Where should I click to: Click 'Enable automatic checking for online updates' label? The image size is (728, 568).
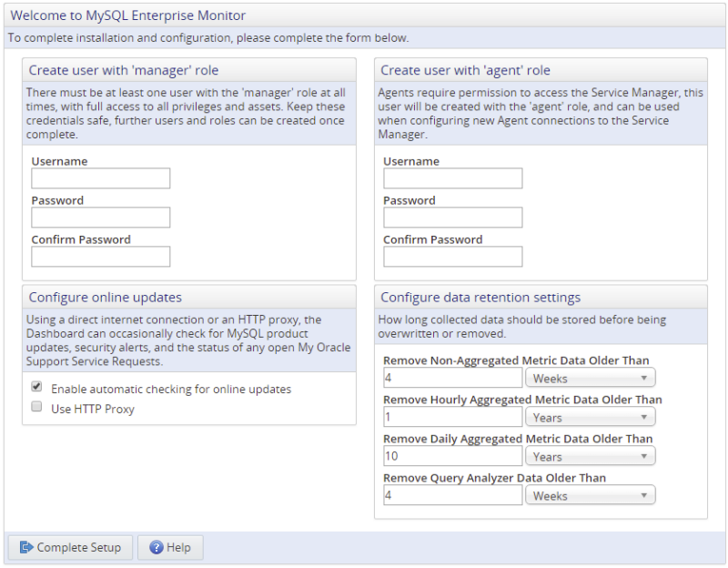click(x=171, y=390)
